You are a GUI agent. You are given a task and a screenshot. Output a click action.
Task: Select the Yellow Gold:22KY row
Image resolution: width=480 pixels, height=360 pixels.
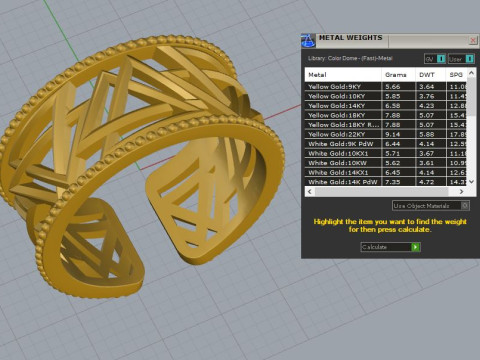(x=386, y=134)
